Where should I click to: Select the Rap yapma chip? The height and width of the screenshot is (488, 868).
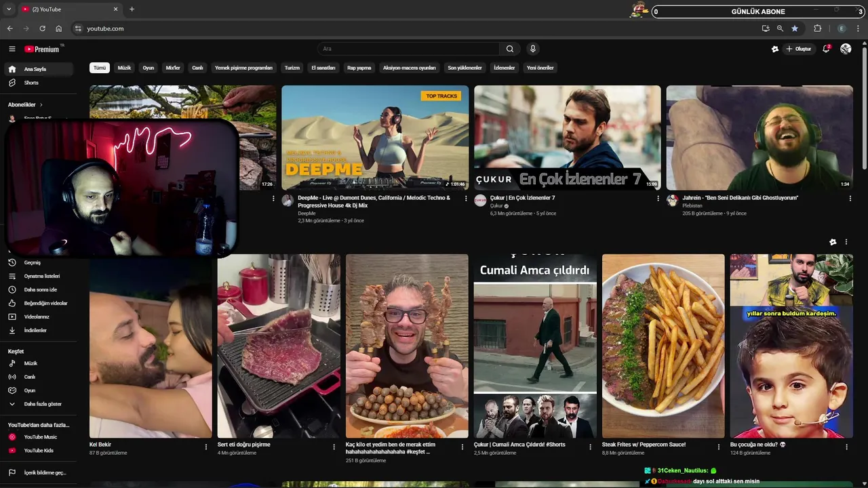click(359, 68)
